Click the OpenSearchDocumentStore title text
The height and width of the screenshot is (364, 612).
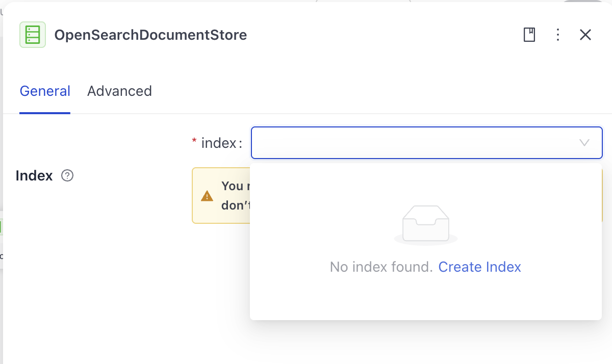[x=150, y=35]
